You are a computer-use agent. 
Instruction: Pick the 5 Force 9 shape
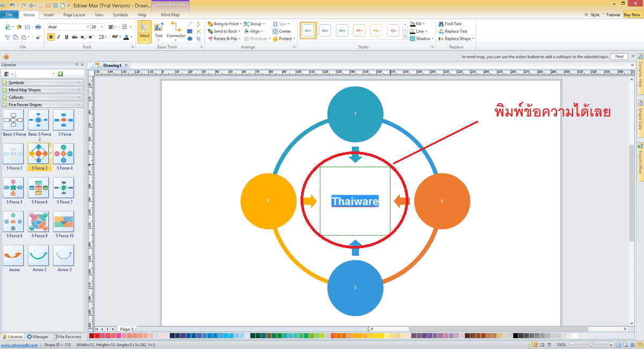coord(39,224)
